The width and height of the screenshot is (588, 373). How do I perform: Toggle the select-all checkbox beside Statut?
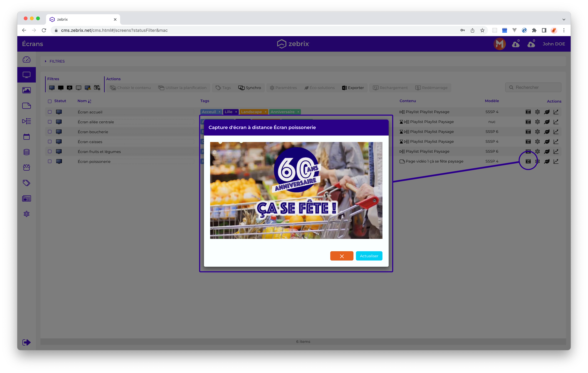[50, 101]
